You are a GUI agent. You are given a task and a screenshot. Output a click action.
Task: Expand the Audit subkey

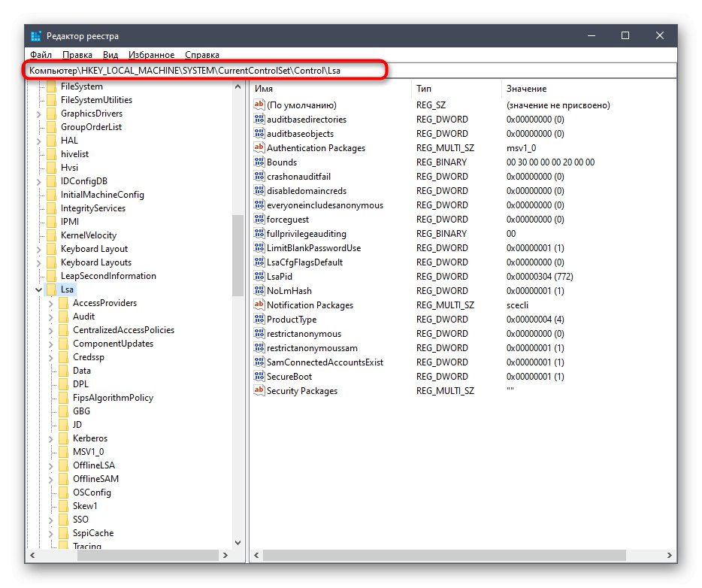click(x=51, y=317)
